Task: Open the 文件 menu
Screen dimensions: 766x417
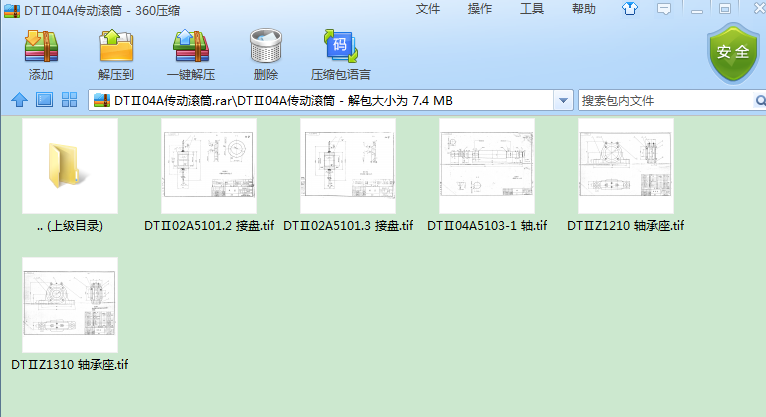Action: (x=428, y=9)
